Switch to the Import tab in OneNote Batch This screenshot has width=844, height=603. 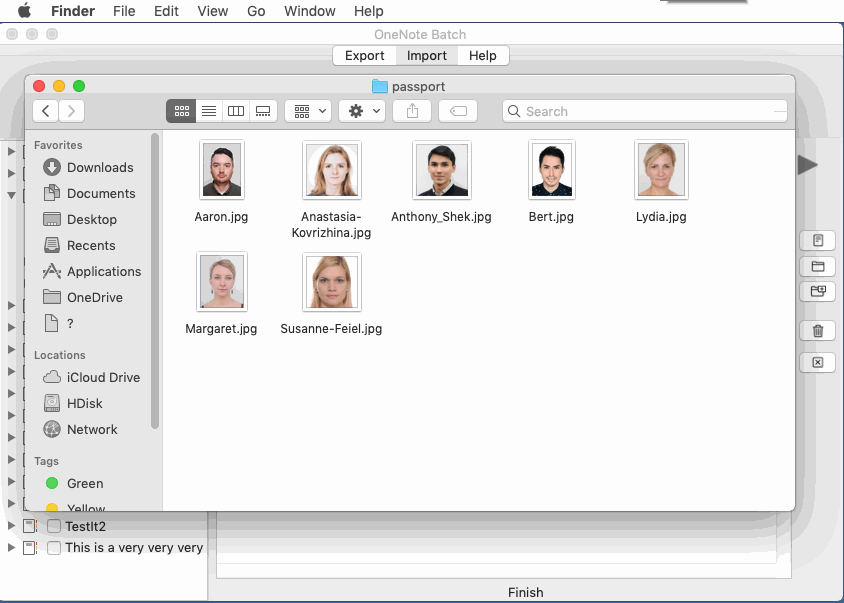click(427, 55)
